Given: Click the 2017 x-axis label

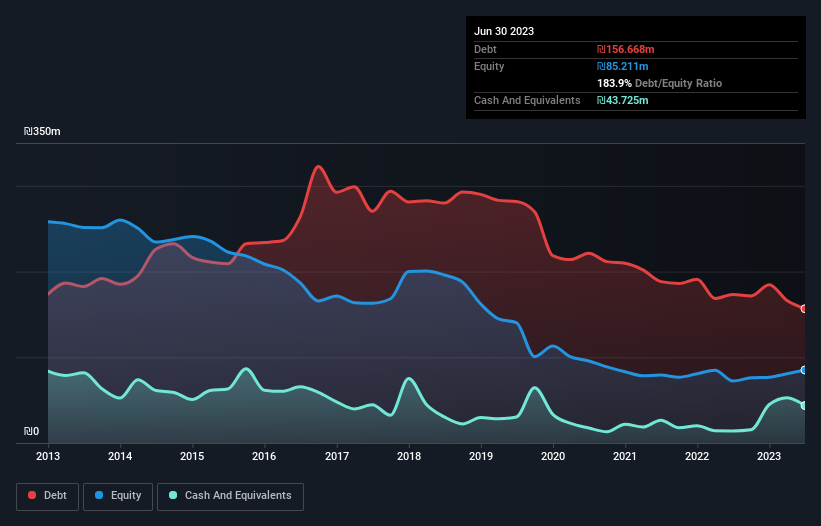Looking at the screenshot, I should 337,456.
